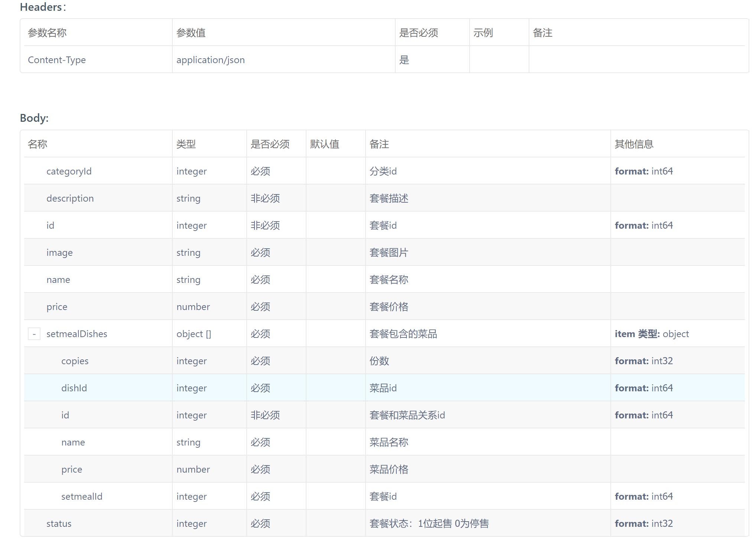Click the Body section heading
Image resolution: width=756 pixels, height=545 pixels.
tap(34, 118)
